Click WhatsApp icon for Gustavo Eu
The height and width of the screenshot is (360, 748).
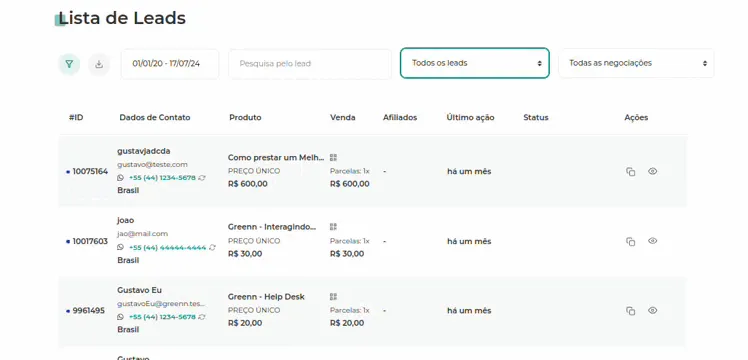click(120, 317)
